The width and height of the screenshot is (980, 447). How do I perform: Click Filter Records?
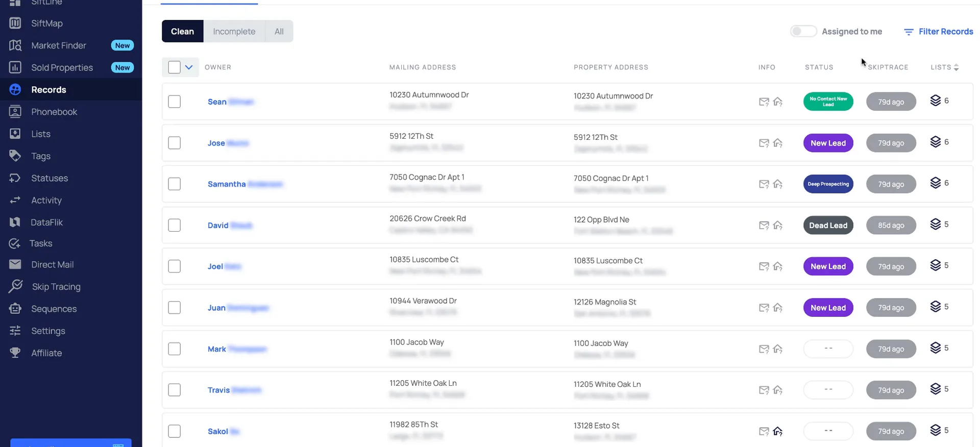[938, 32]
